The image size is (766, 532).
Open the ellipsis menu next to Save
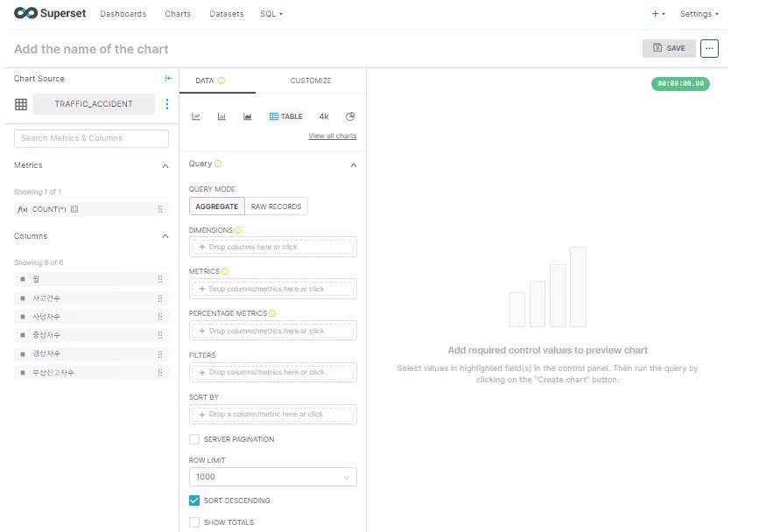[709, 48]
